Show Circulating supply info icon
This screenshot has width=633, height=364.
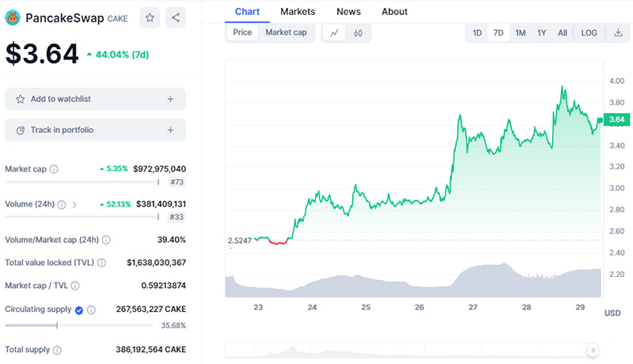point(92,310)
